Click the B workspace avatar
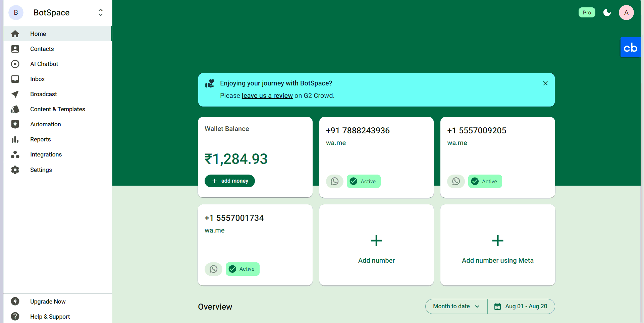Image resolution: width=644 pixels, height=323 pixels. (x=16, y=13)
